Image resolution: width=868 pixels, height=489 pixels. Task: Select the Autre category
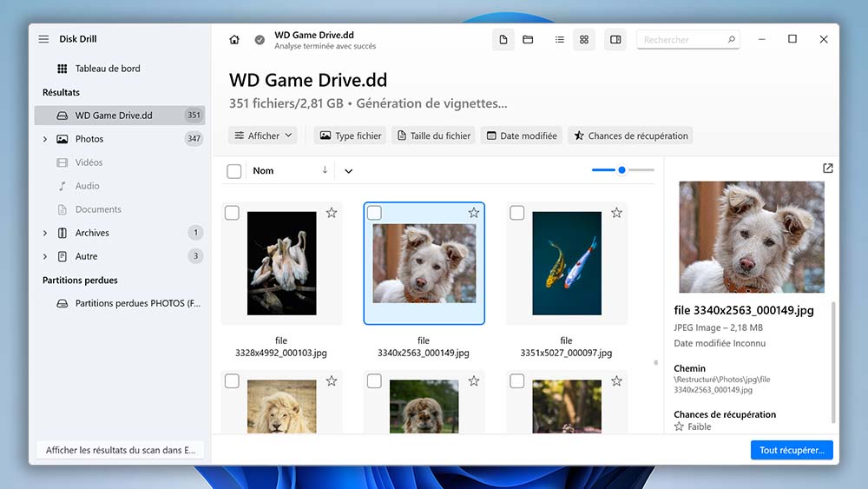(120, 256)
